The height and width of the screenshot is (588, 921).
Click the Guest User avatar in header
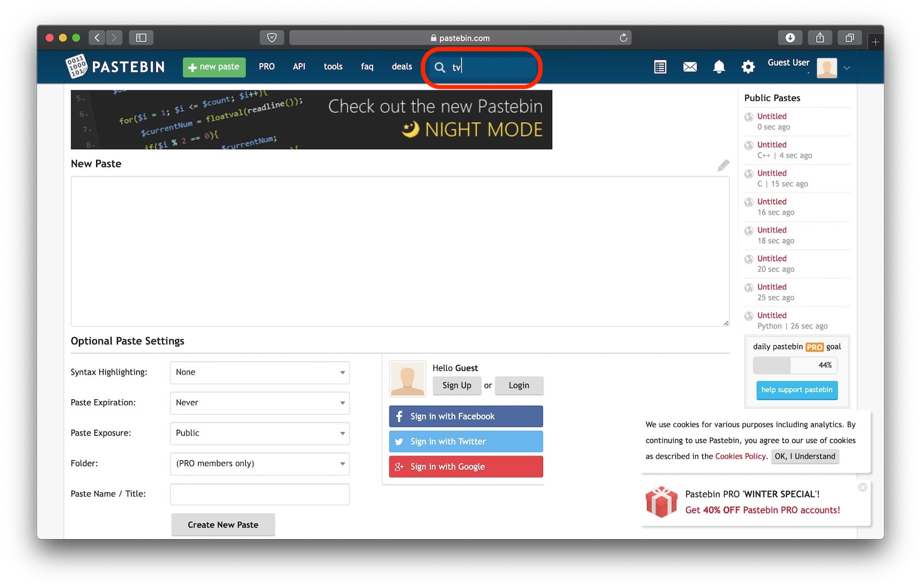coord(827,68)
